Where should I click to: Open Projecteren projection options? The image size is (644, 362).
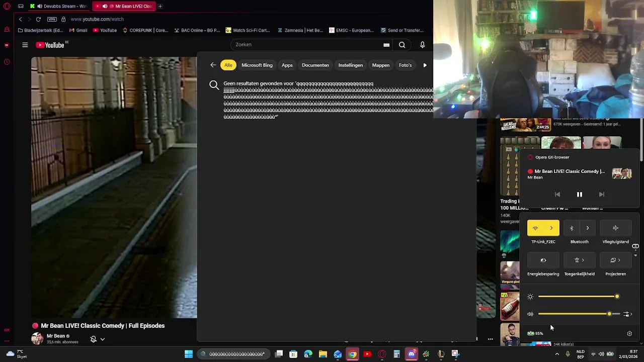[616, 260]
